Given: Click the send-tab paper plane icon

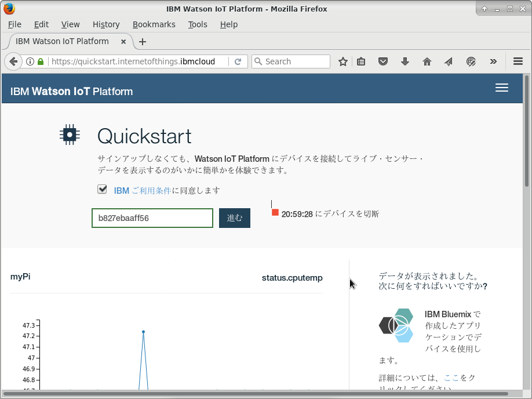Looking at the screenshot, I should (x=448, y=61).
